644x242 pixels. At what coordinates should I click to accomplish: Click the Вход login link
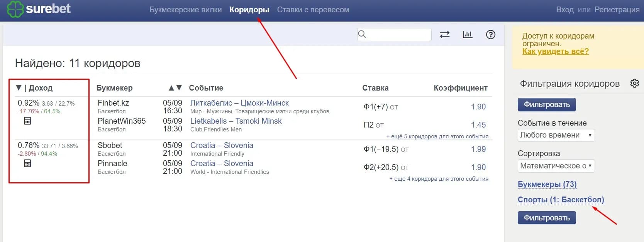565,10
